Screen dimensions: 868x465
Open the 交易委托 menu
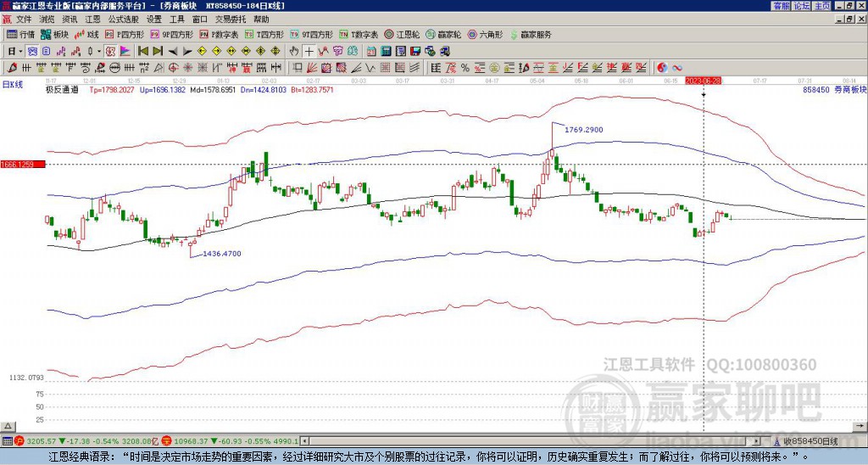click(x=231, y=20)
